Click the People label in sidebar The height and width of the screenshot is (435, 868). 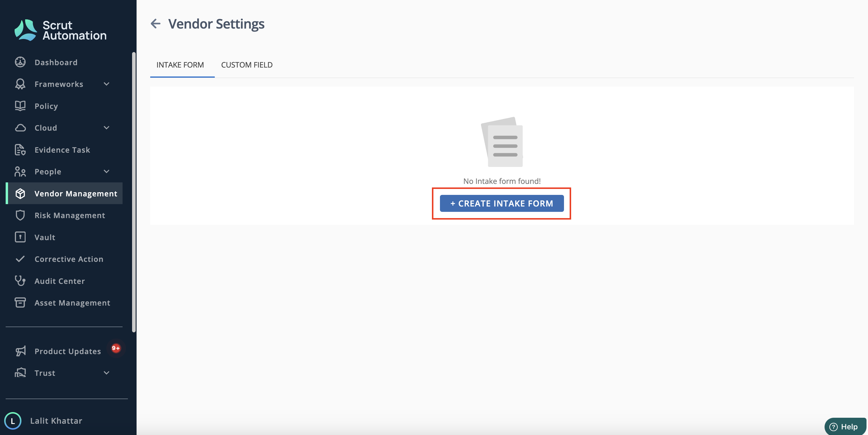point(48,171)
